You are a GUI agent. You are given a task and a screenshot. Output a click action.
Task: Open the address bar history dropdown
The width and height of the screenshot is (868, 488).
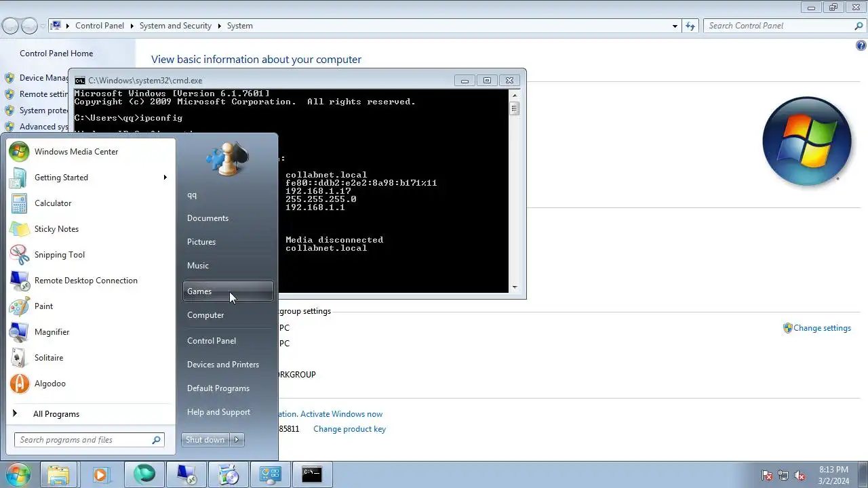pos(675,26)
